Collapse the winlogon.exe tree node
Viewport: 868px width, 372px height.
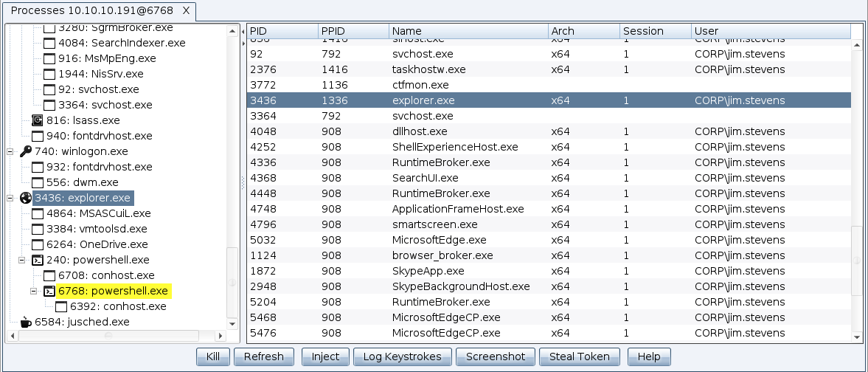point(10,151)
